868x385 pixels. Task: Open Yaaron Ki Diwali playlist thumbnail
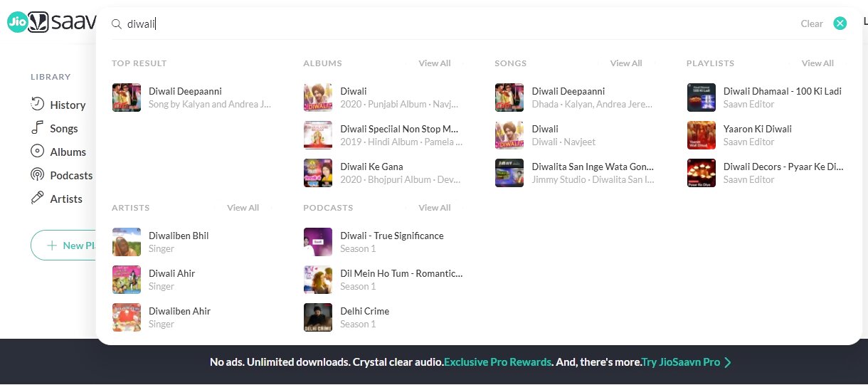click(x=702, y=135)
